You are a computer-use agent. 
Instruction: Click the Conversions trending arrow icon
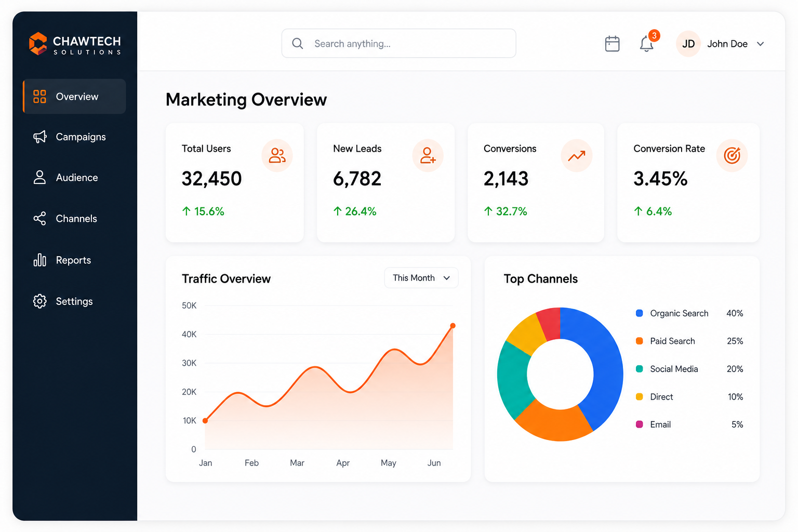[577, 155]
